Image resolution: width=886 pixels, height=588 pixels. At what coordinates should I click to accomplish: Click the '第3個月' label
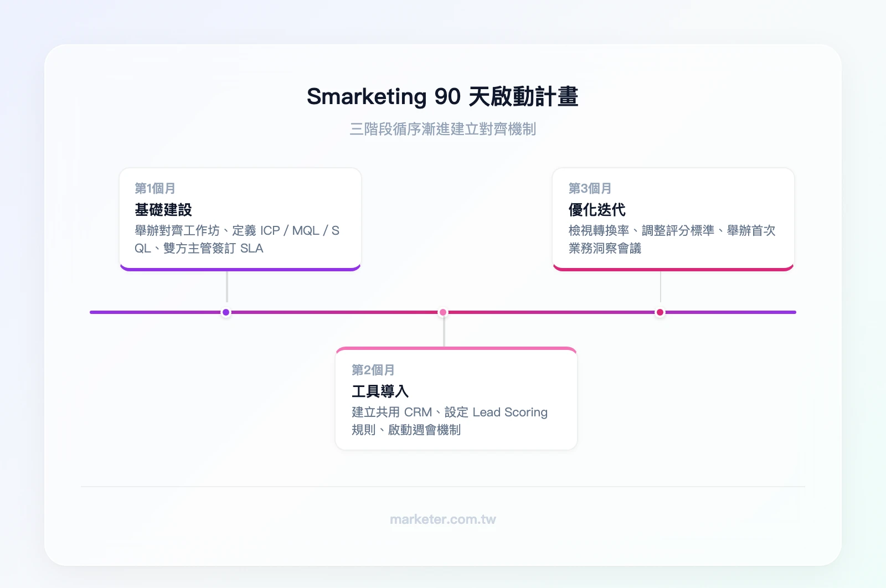click(590, 188)
